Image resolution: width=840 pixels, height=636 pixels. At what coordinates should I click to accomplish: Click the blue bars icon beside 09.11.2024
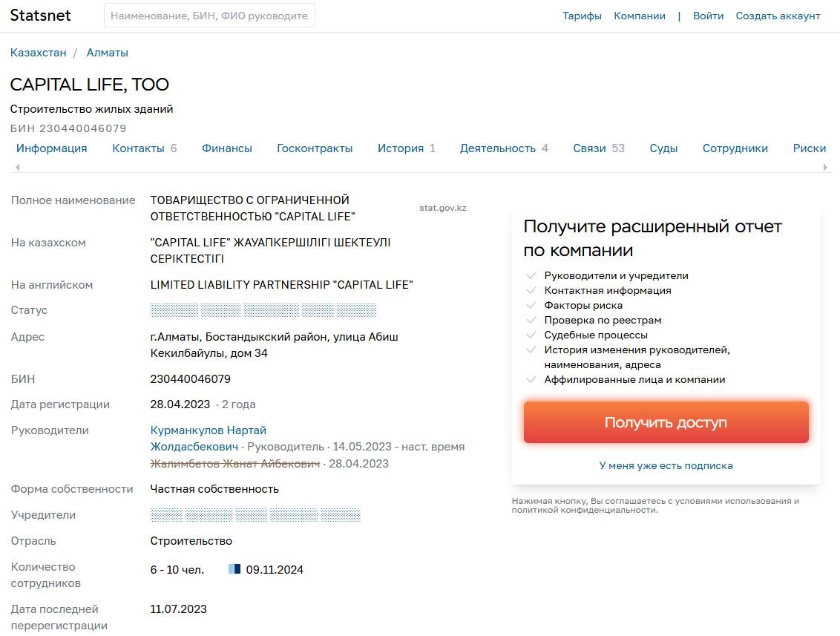pos(234,569)
